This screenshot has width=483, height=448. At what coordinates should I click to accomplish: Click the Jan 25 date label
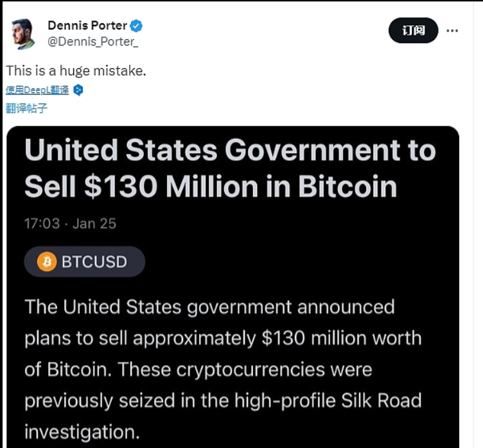pos(94,224)
